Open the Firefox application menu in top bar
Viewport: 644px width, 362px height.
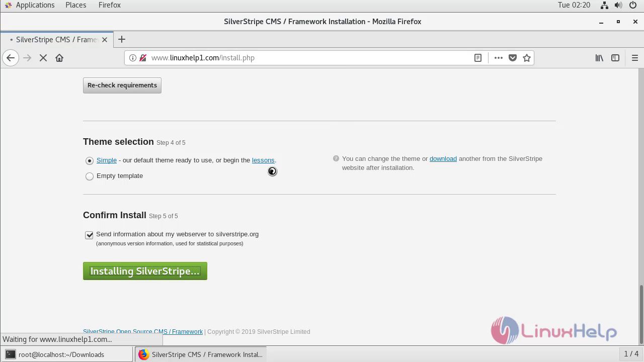pyautogui.click(x=109, y=5)
